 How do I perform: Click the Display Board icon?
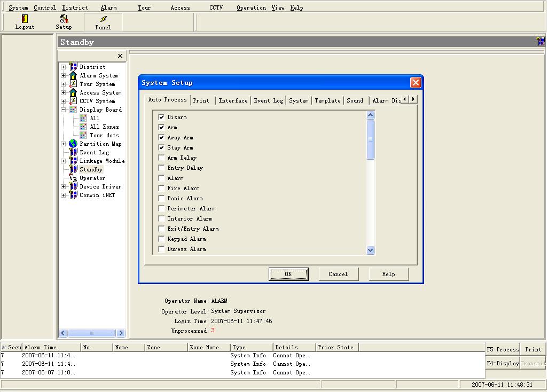tap(73, 109)
